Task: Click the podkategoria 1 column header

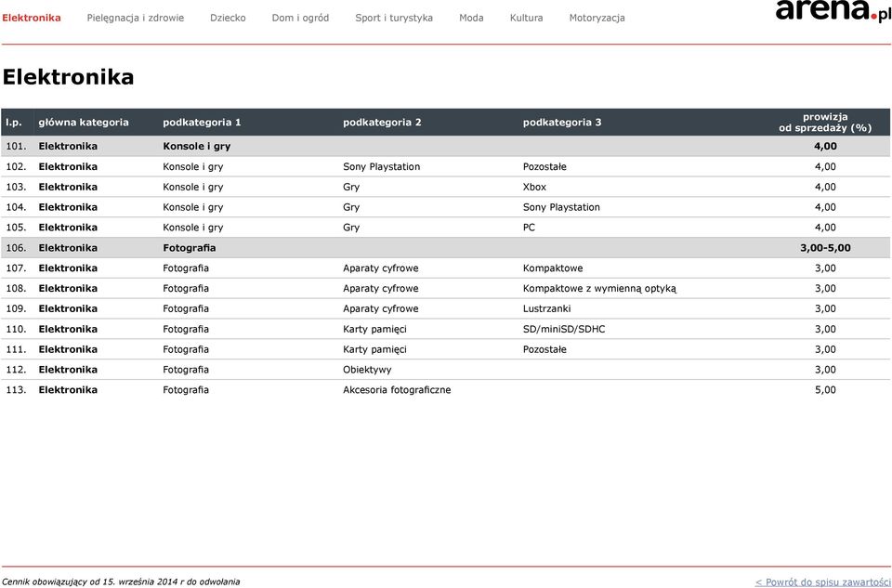Action: [202, 123]
